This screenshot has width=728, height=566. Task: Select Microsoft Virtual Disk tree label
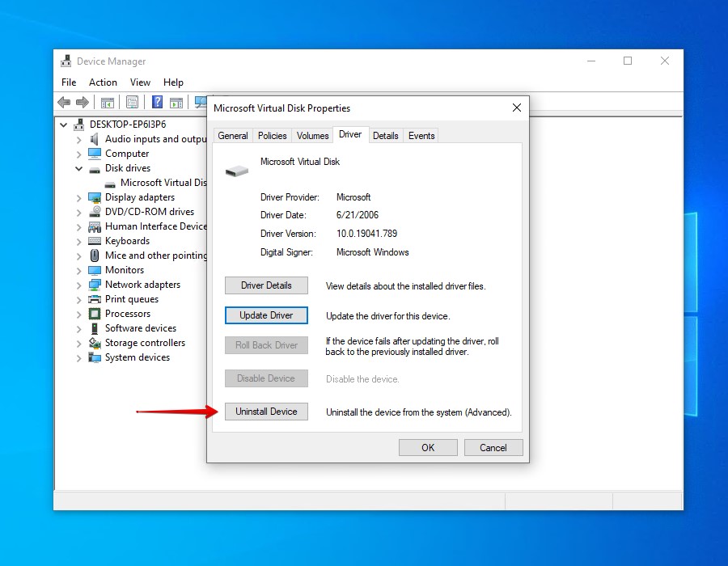(163, 182)
